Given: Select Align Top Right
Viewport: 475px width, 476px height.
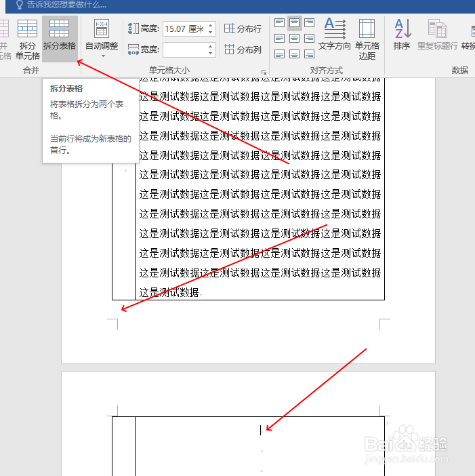Looking at the screenshot, I should click(309, 23).
